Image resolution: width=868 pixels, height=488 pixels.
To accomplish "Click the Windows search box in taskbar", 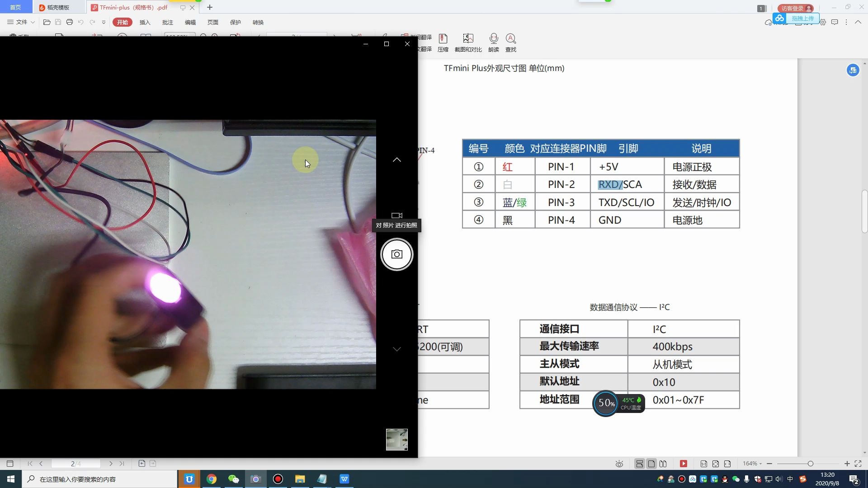I will 99,479.
